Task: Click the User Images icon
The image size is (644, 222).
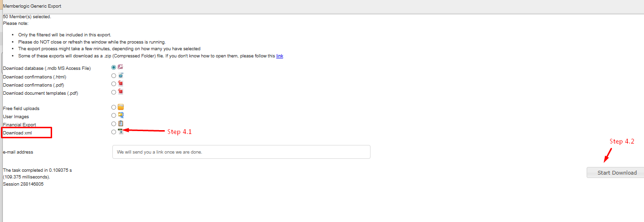Action: point(121,115)
